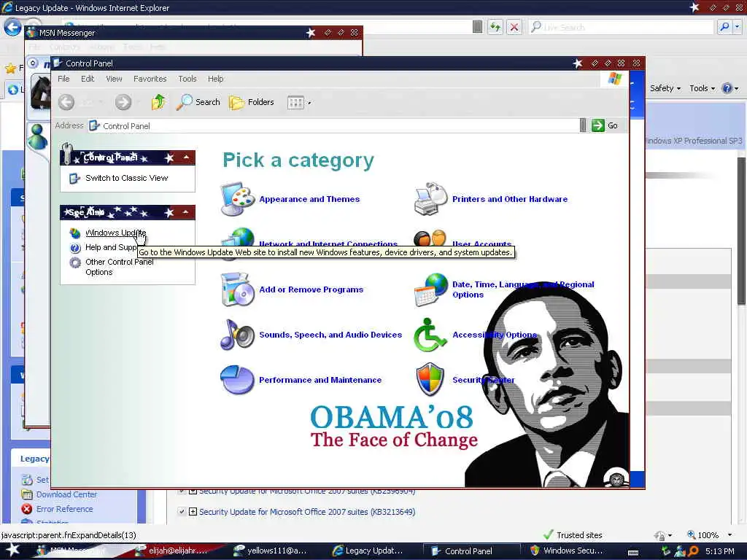This screenshot has width=747, height=560.
Task: Switch to Windows Security taskbar button
Action: pyautogui.click(x=567, y=551)
